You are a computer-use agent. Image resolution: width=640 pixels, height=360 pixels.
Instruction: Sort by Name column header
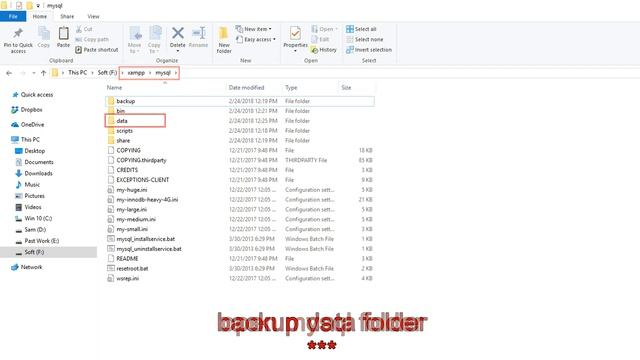tap(114, 88)
